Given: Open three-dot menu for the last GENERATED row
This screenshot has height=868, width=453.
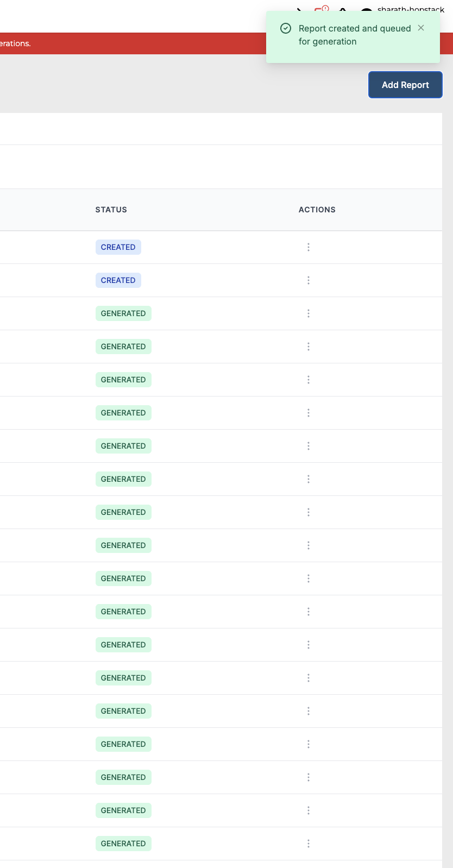Looking at the screenshot, I should tap(309, 844).
